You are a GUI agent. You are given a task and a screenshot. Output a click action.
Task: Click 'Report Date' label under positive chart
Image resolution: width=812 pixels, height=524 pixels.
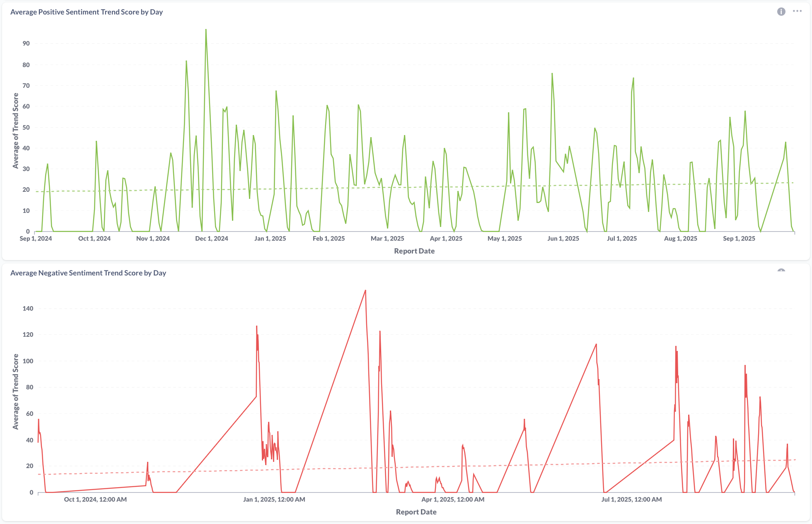(414, 251)
